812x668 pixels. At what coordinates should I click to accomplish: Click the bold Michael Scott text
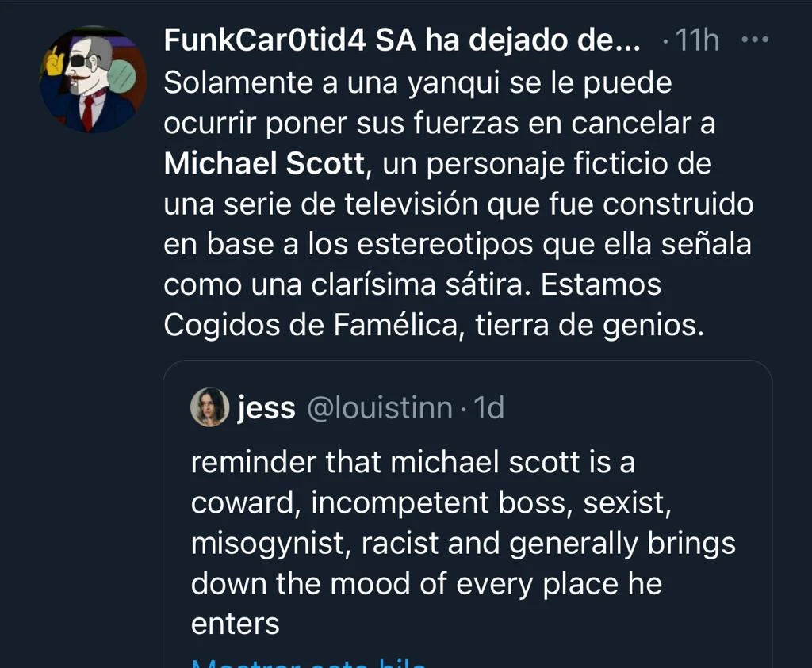point(264,164)
